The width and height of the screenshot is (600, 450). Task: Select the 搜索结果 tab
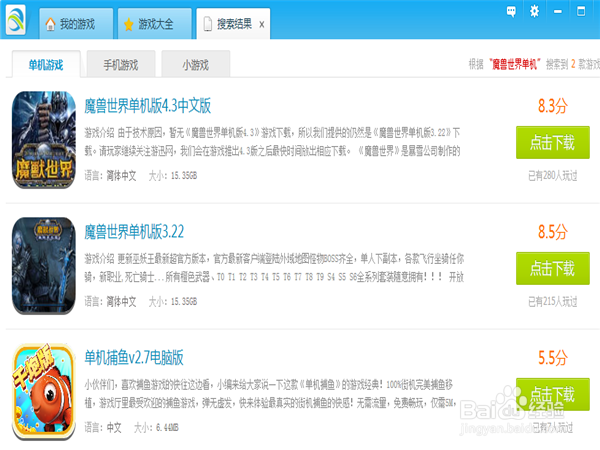point(233,24)
